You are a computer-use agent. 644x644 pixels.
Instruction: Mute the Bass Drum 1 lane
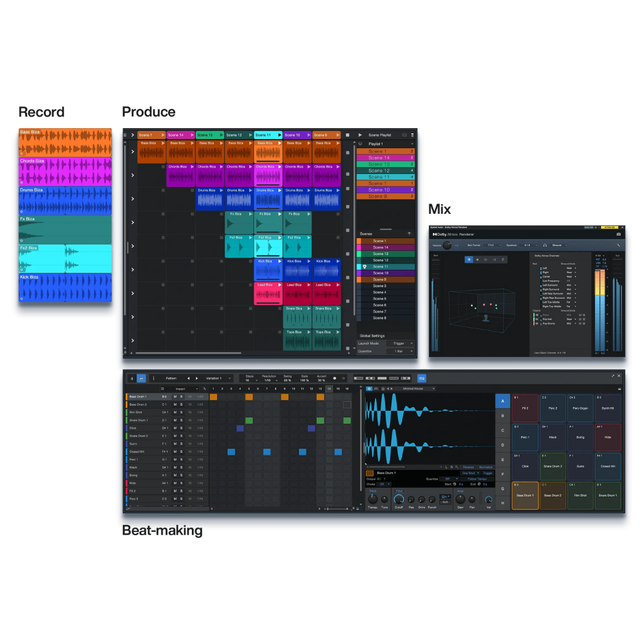coord(175,397)
